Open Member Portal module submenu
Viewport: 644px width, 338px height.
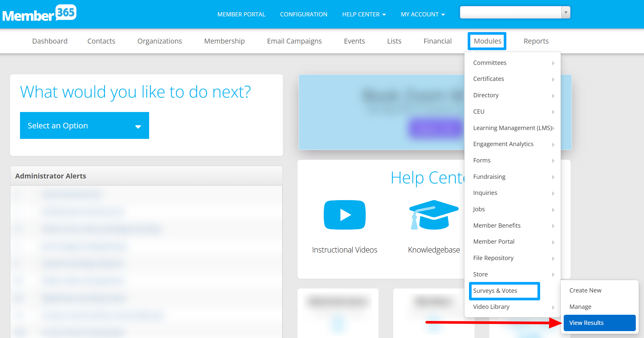tap(513, 242)
